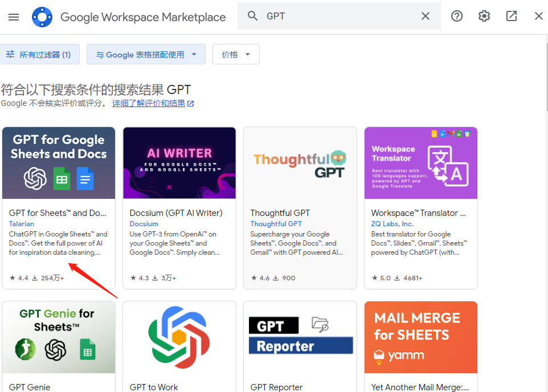Click the Yet Another Mail Merge title

click(420, 387)
